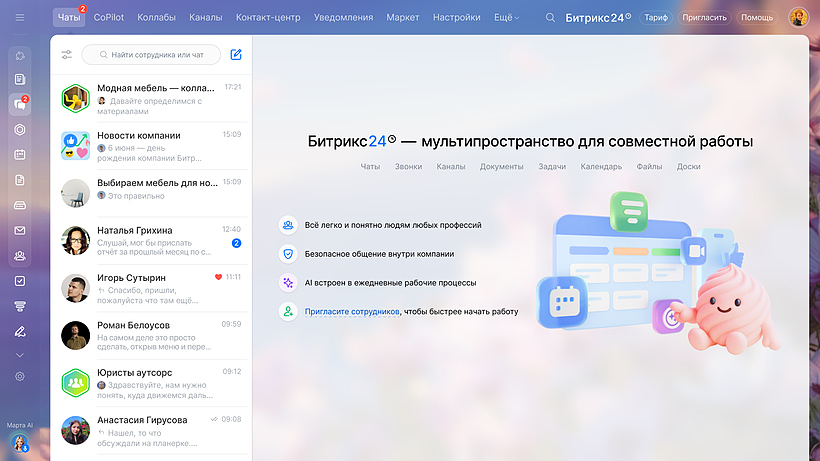Viewport: 820px width, 461px height.
Task: Follow the Пригласите сотрудников link
Action: point(352,312)
